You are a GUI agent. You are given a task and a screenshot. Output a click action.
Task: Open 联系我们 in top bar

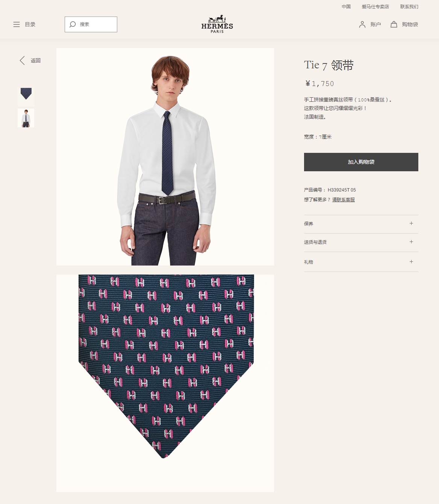[x=409, y=7]
